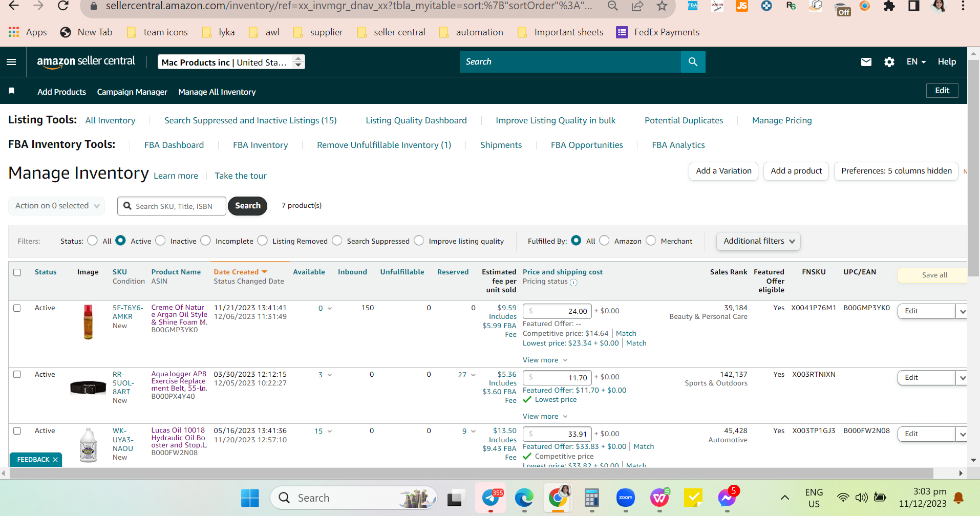Screen dimensions: 980x516
Task: Click the Search button beside SKU field
Action: coord(248,206)
